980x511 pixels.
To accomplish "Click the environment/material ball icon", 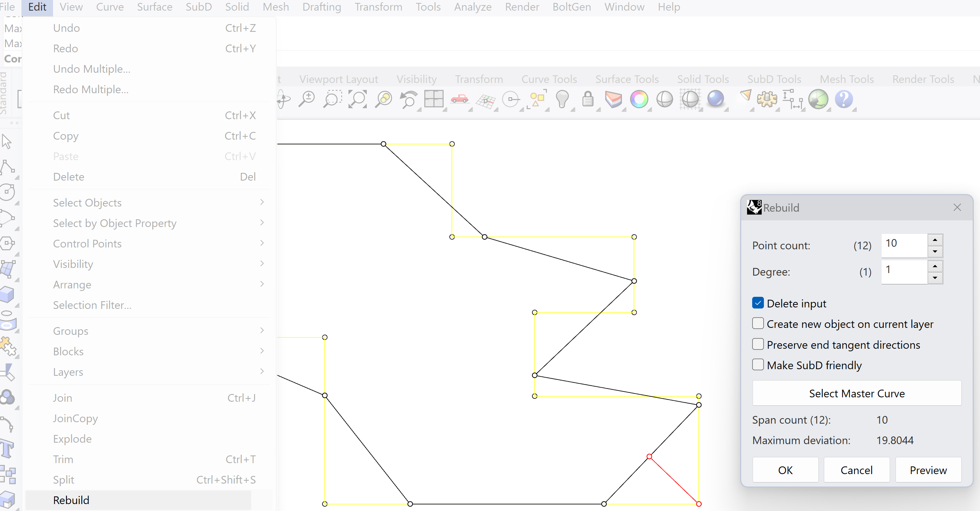I will point(714,98).
